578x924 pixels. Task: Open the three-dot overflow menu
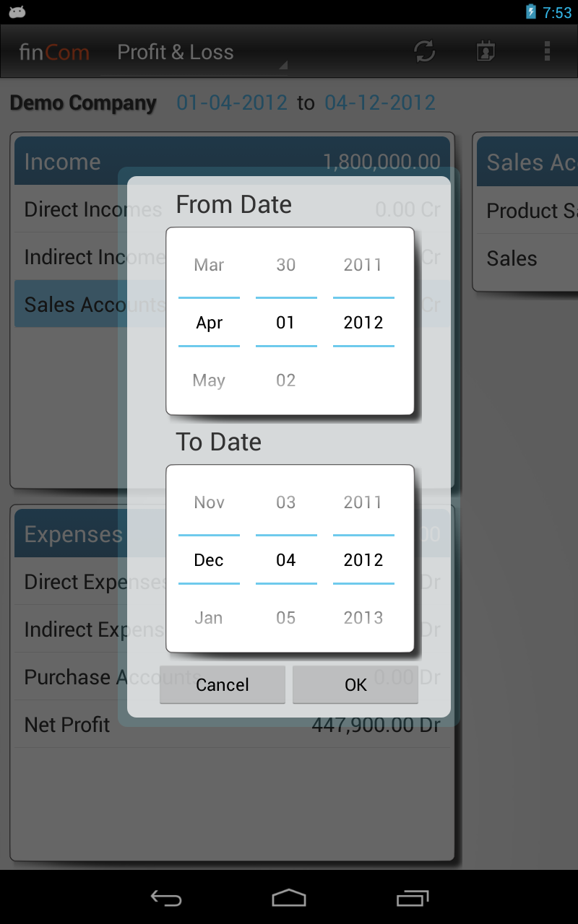pyautogui.click(x=547, y=51)
